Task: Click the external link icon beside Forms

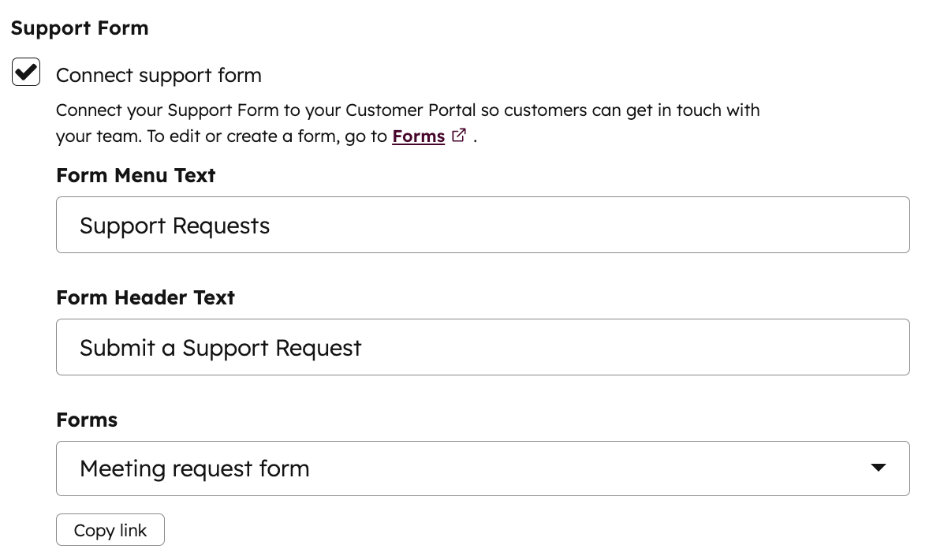Action: (459, 136)
